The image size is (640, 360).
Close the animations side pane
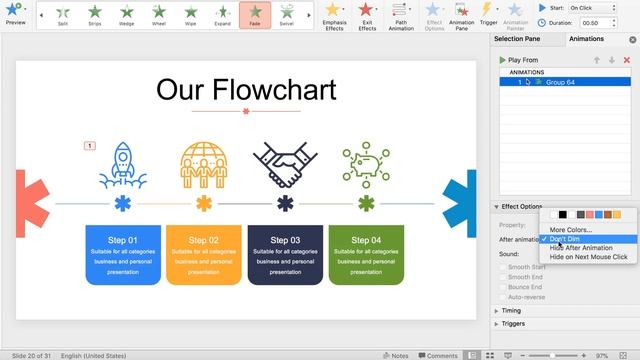pos(633,40)
